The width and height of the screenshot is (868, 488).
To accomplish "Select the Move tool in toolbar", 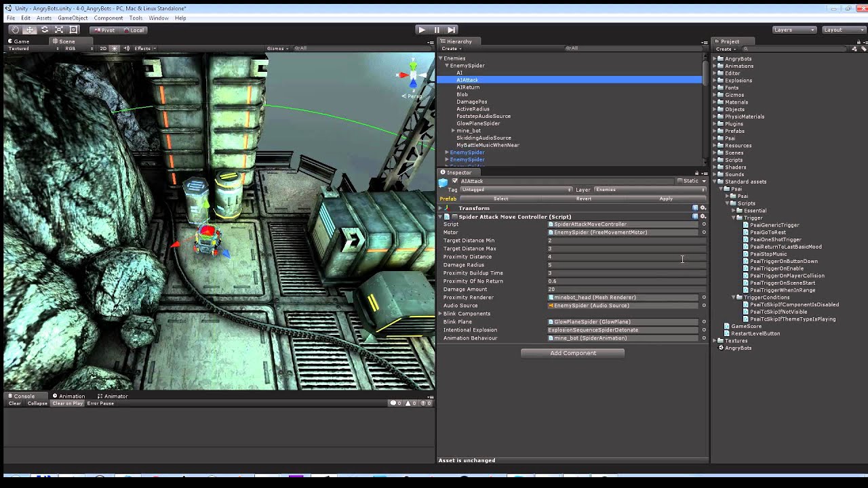I will point(30,30).
